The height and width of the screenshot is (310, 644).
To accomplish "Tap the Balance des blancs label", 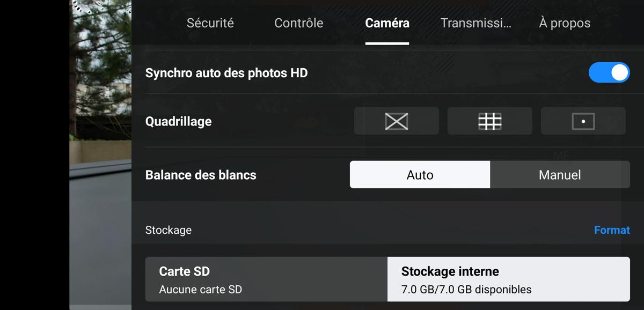I will 201,175.
